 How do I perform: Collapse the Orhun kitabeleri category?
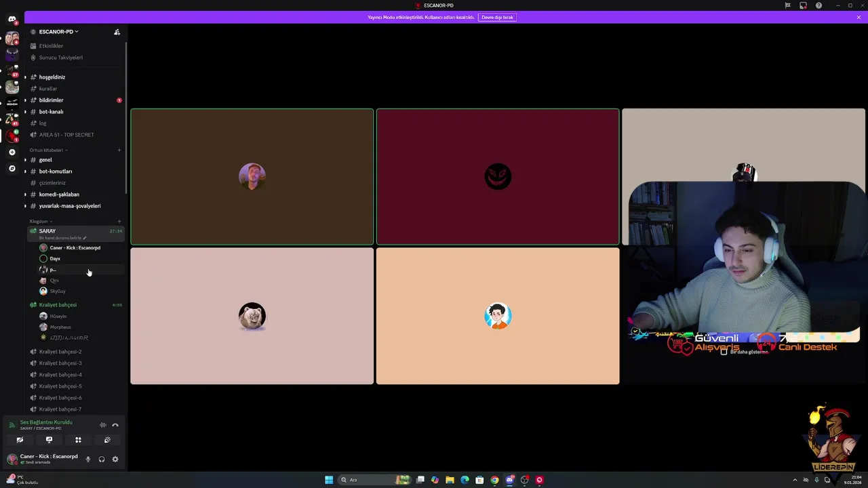[x=47, y=150]
